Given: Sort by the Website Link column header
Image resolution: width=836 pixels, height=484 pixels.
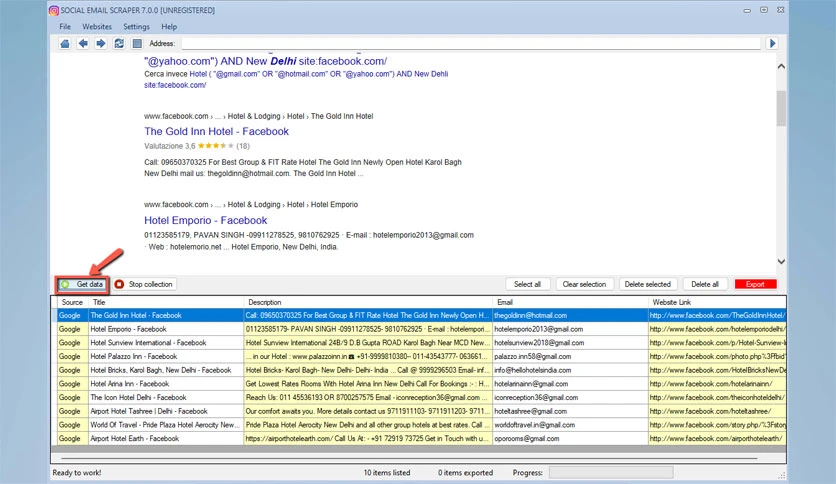Looking at the screenshot, I should click(717, 302).
